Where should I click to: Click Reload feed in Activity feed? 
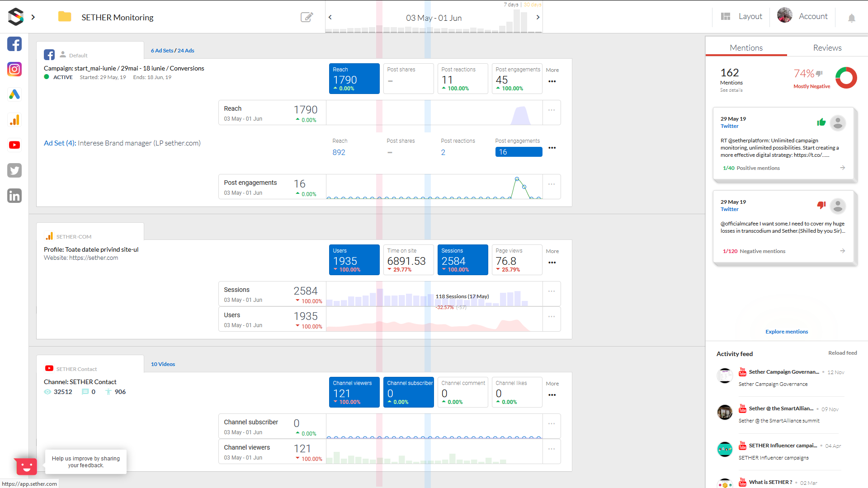click(842, 353)
